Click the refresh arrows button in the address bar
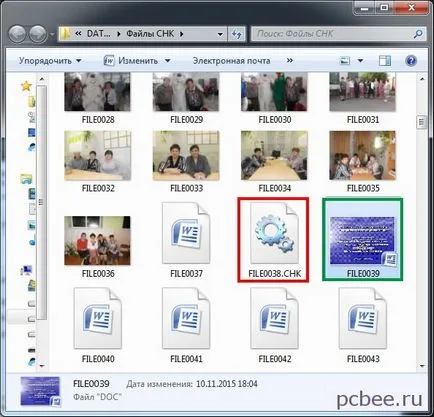Screen dimensions: 434x417 coord(237,34)
